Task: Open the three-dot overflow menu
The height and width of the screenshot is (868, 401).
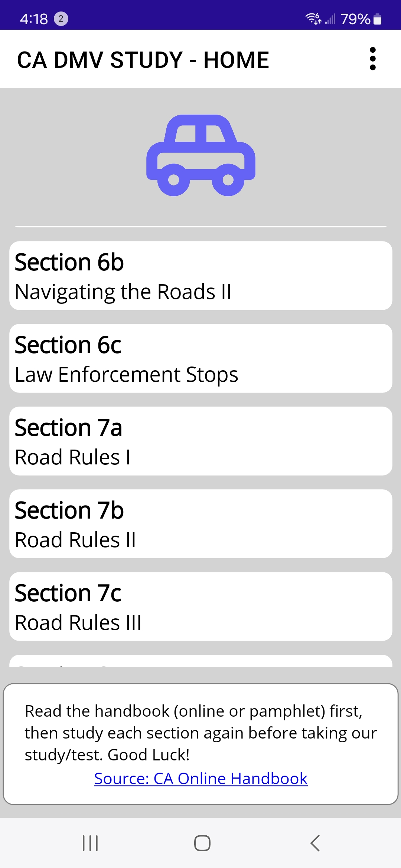Action: (x=373, y=59)
